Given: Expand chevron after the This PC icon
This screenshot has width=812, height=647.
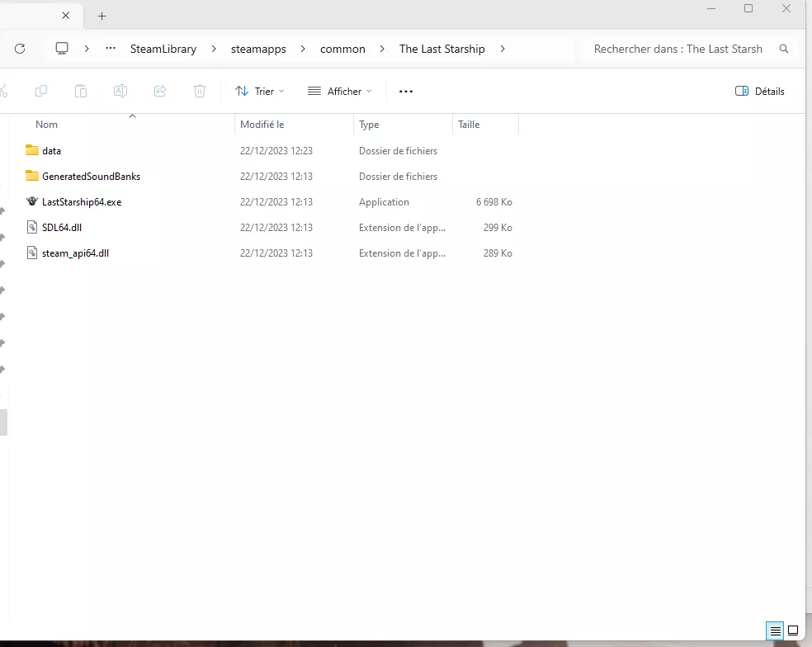Looking at the screenshot, I should (87, 49).
